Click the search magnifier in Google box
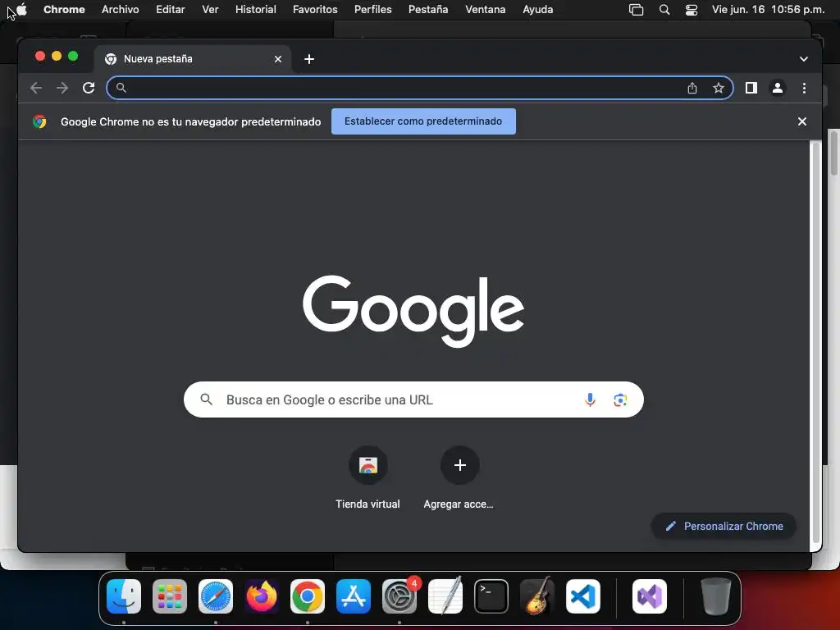The width and height of the screenshot is (840, 630). [206, 399]
